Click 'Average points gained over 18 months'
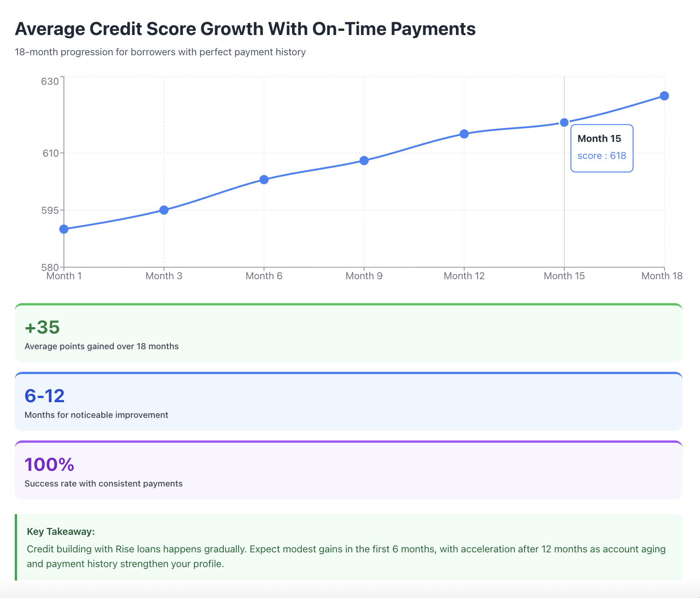The image size is (700, 598). [101, 346]
